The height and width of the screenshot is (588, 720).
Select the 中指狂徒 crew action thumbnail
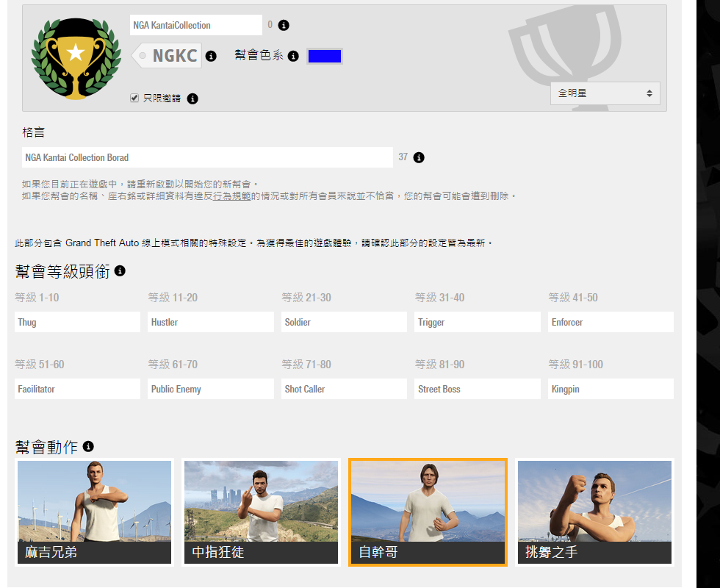[261, 512]
